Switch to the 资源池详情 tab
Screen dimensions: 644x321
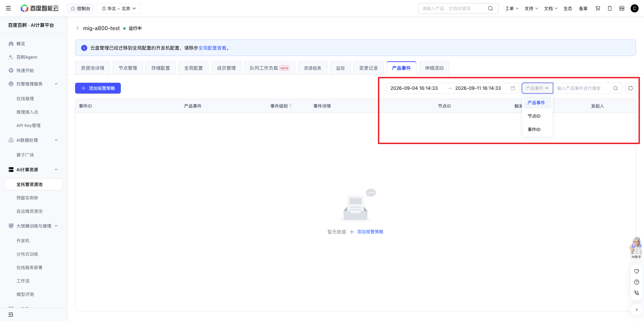[x=93, y=68]
